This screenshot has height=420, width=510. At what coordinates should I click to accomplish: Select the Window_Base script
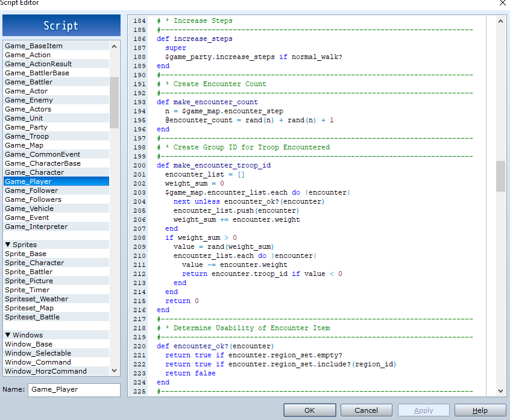click(x=57, y=344)
